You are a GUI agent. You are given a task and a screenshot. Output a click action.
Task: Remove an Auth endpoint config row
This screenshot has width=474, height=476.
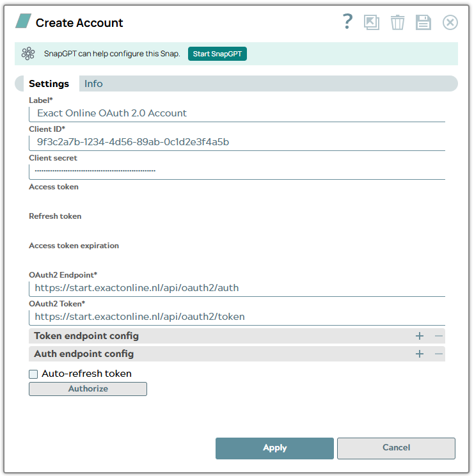coord(438,354)
